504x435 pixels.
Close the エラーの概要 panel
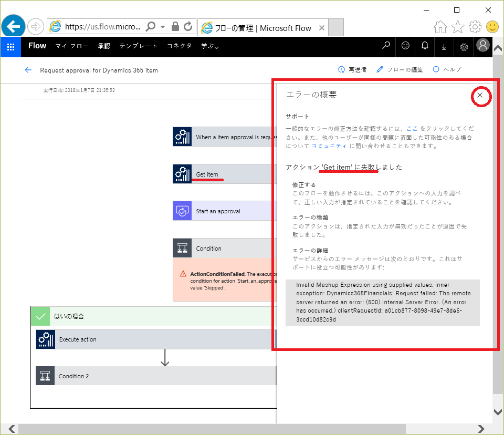[x=480, y=95]
